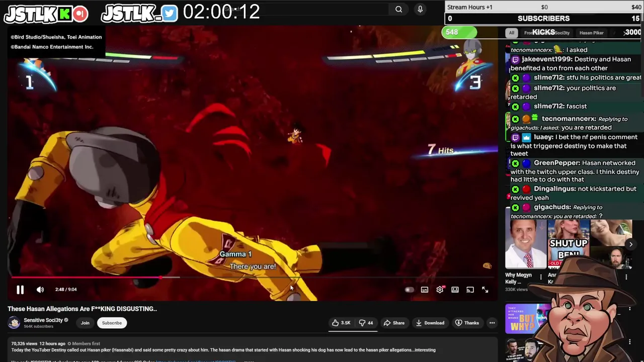Toggle the autoplay switch

409,290
